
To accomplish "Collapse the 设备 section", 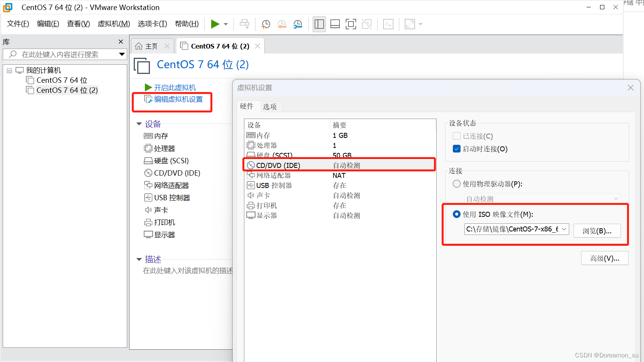I will tap(139, 124).
